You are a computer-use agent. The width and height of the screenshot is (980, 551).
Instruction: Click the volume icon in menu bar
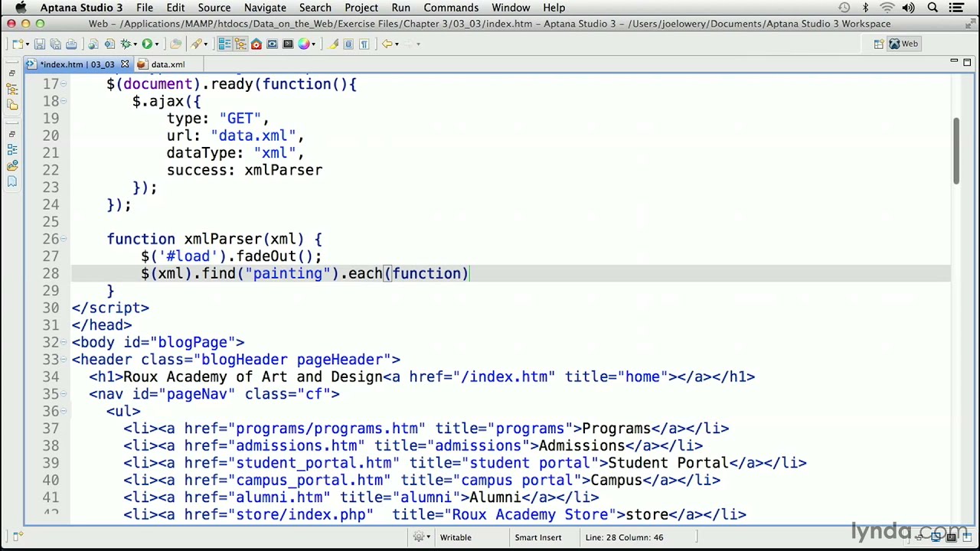909,8
